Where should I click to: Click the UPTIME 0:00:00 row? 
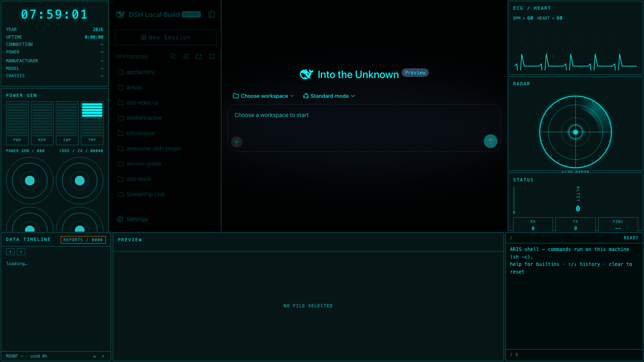(x=55, y=37)
